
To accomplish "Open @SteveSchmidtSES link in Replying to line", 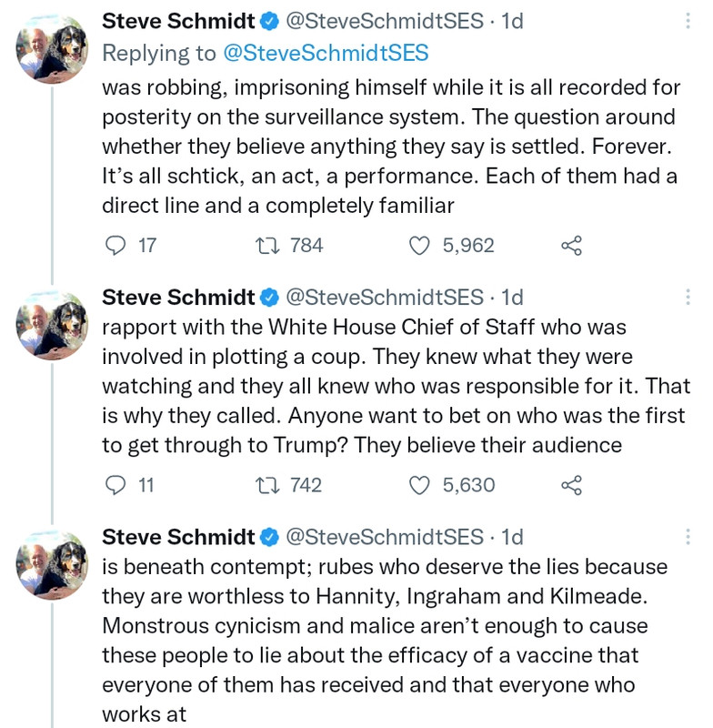I will pos(326,53).
